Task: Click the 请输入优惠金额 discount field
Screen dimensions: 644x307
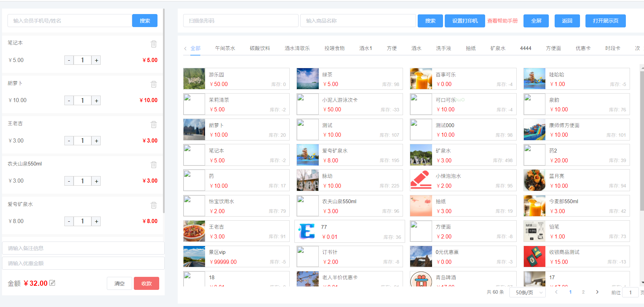Action: pyautogui.click(x=83, y=263)
